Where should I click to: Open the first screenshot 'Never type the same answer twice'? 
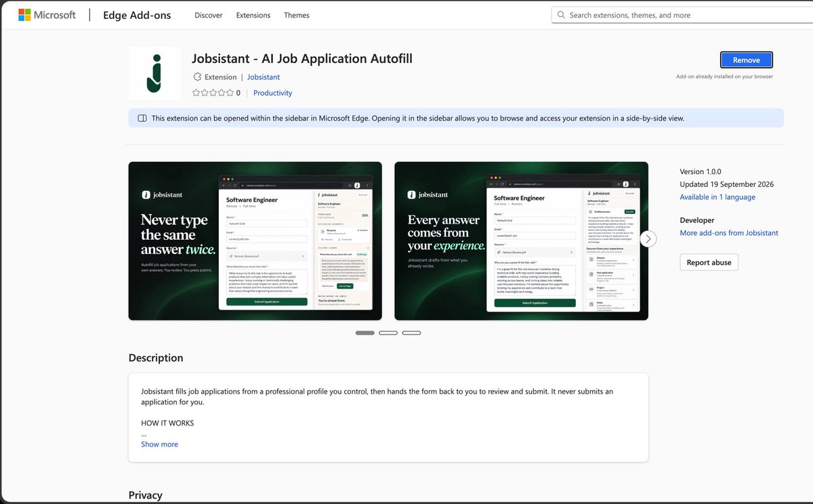pyautogui.click(x=255, y=240)
